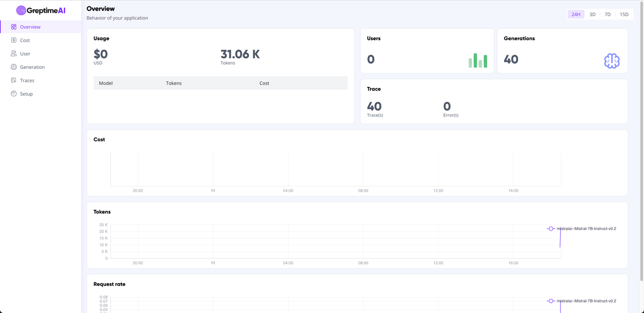Click the Model column header in Usage table
This screenshot has height=313, width=644.
[x=106, y=83]
